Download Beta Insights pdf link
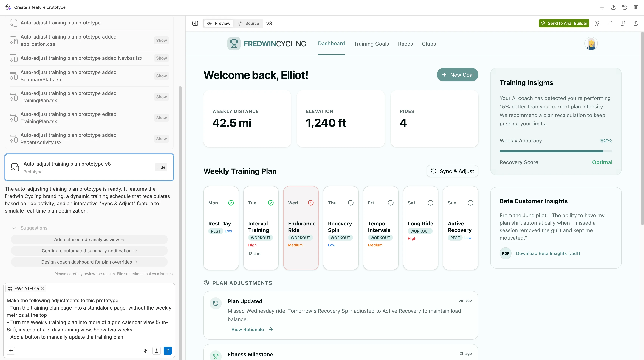 pyautogui.click(x=548, y=253)
